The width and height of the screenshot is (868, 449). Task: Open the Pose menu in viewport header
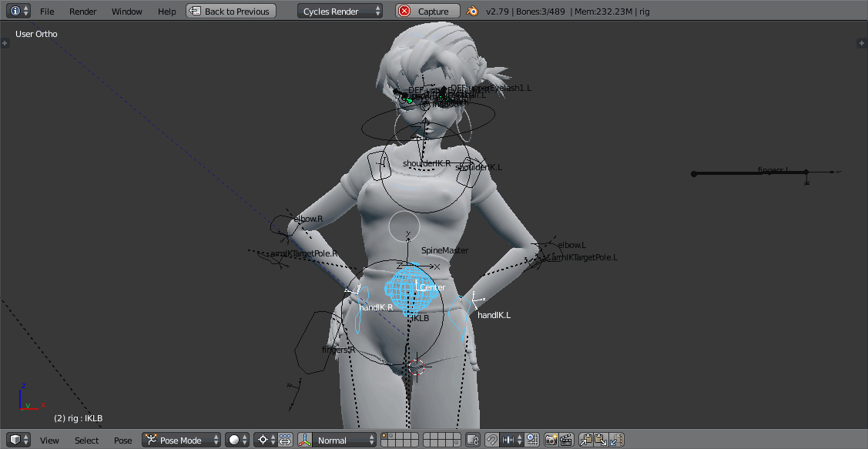123,441
